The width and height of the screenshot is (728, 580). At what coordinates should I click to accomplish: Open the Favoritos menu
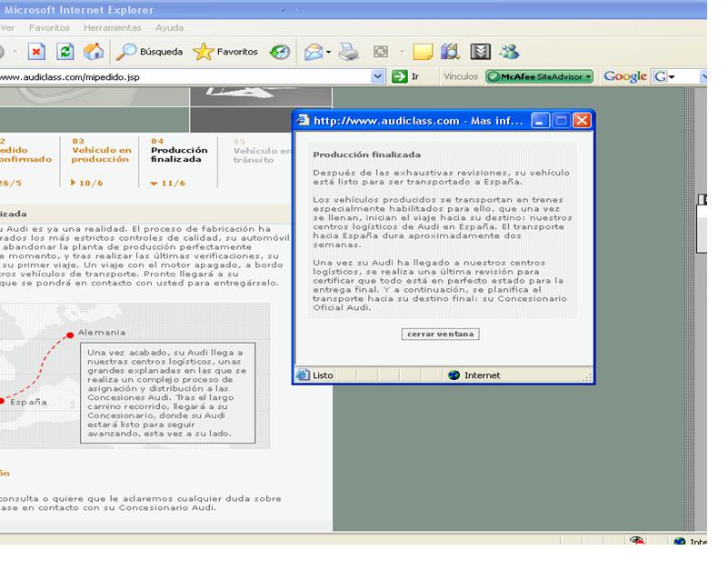49,28
